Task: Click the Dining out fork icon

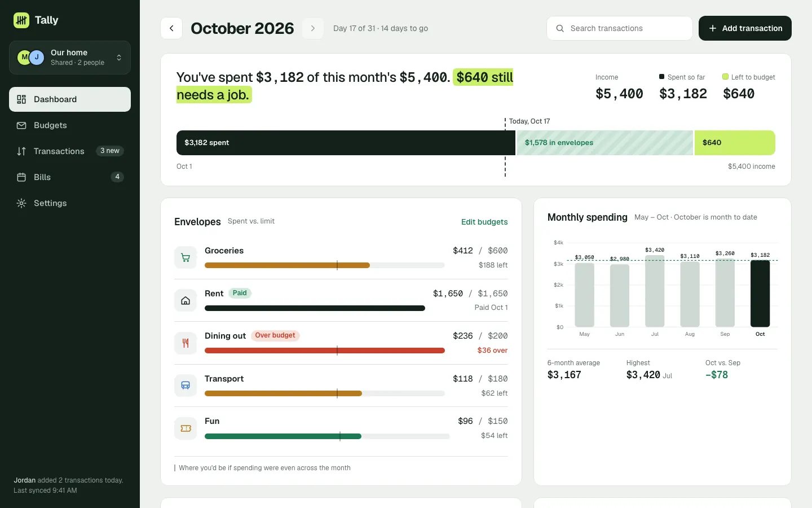Action: 186,343
